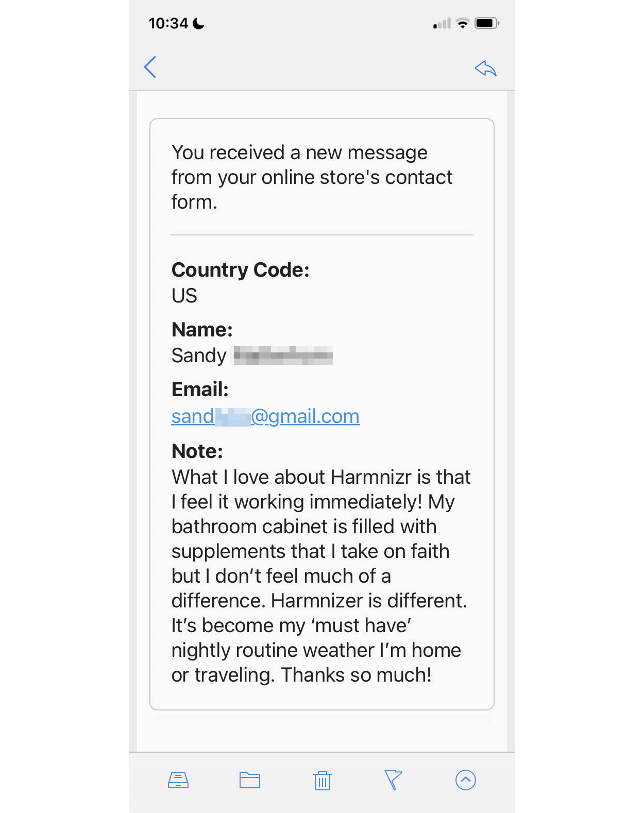Viewport: 644px width, 813px height.
Task: Tap the trash delete icon
Action: coord(323,781)
